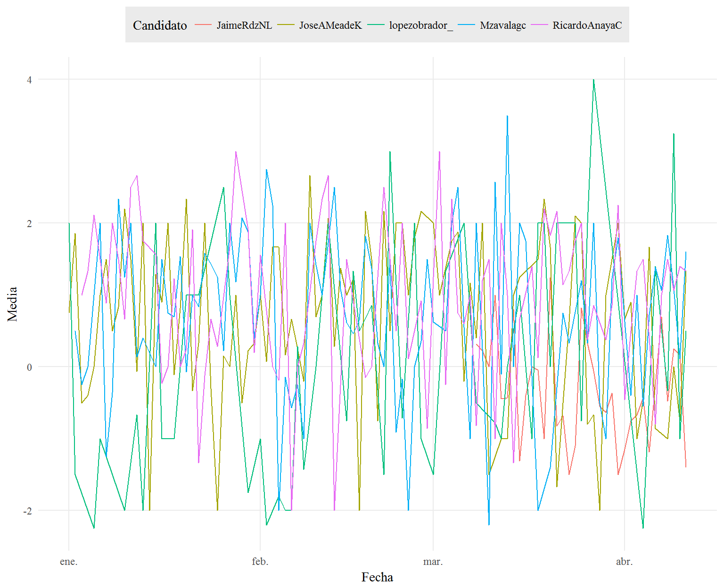Click the Mzavalagc blue legend line swatch
This screenshot has width=724, height=588.
coord(466,25)
